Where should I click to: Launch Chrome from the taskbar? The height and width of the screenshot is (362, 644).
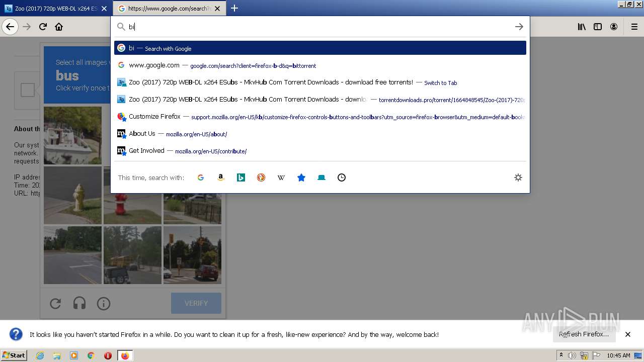[x=91, y=355]
